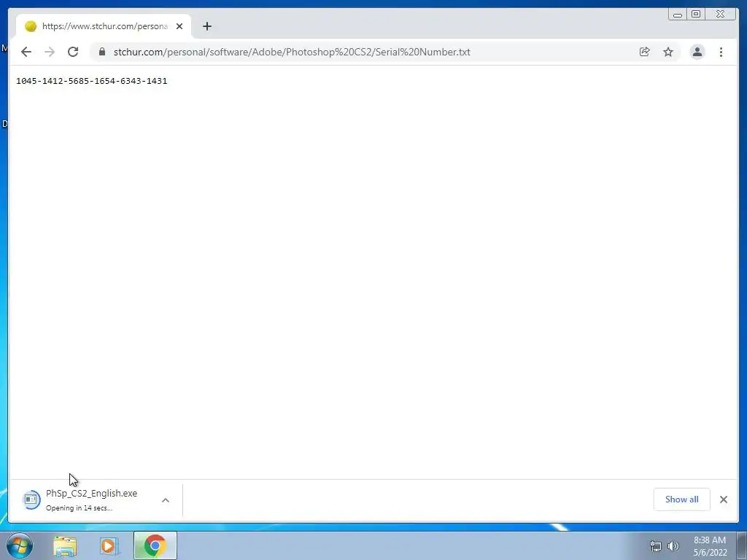
Task: Bookmark this tab with the star
Action: (x=668, y=52)
